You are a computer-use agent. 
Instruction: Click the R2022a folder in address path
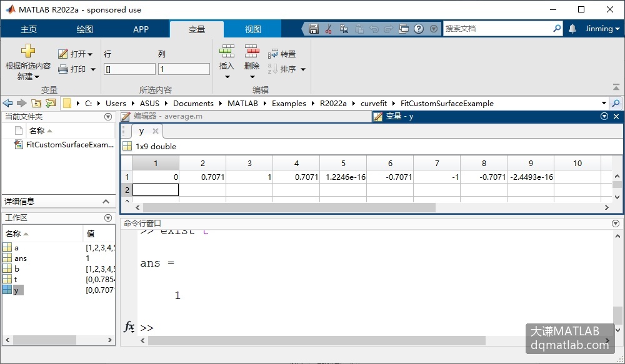333,104
